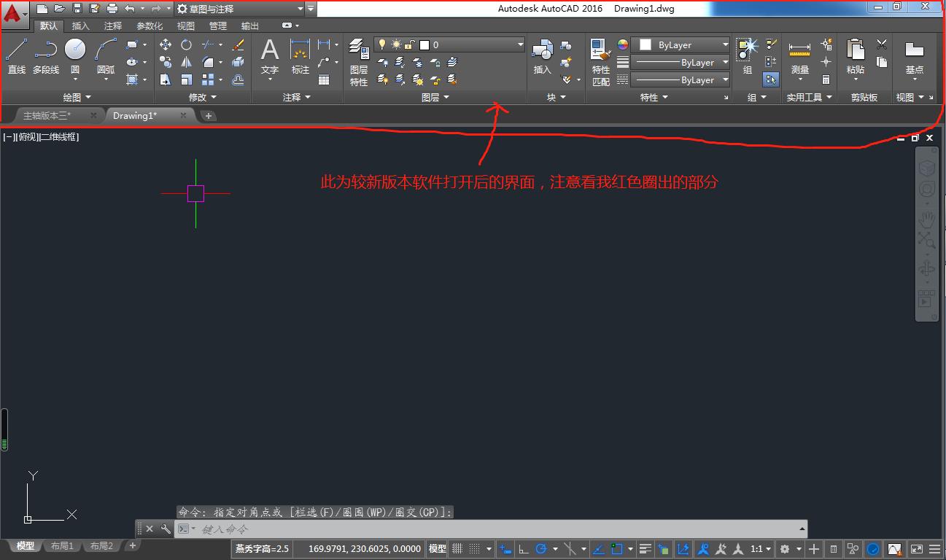Open the object color ByLayer dropdown
Screen dimensions: 946x560
[x=681, y=44]
